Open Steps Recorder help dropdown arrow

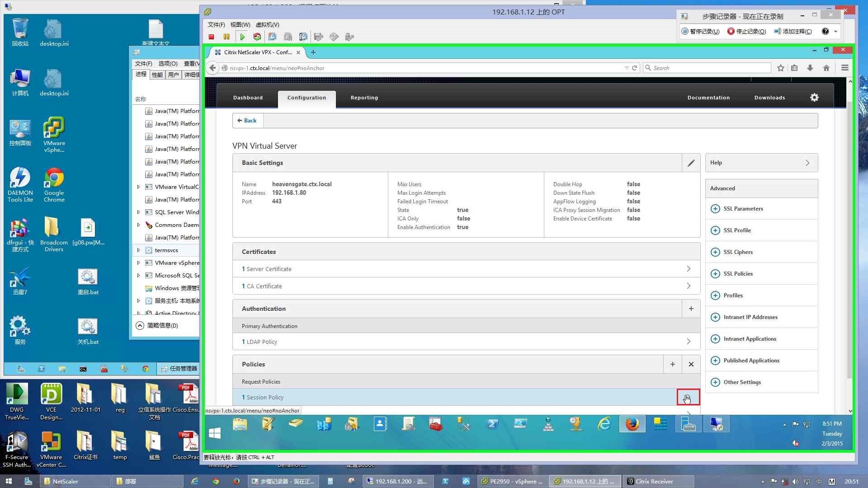[x=835, y=32]
